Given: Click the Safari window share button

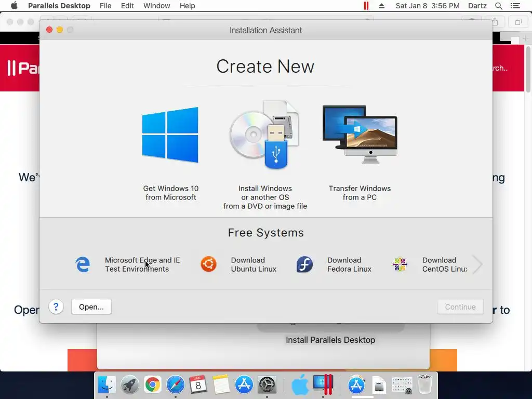Looking at the screenshot, I should click(495, 22).
